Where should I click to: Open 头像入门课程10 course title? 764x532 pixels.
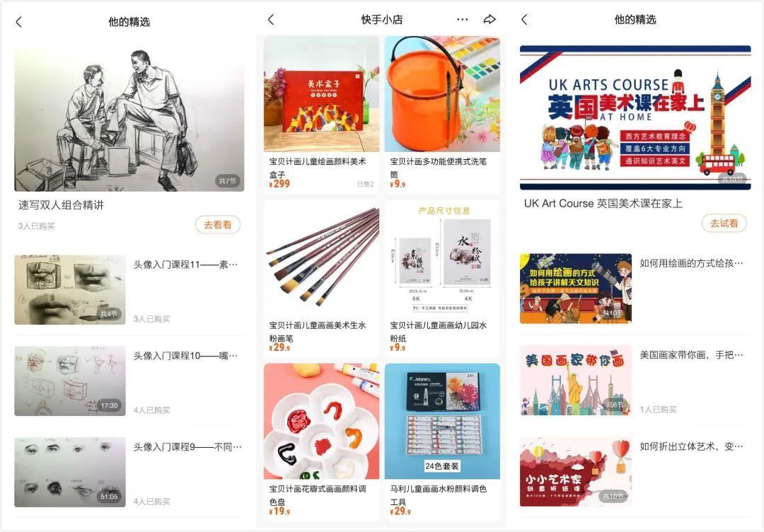pyautogui.click(x=185, y=356)
